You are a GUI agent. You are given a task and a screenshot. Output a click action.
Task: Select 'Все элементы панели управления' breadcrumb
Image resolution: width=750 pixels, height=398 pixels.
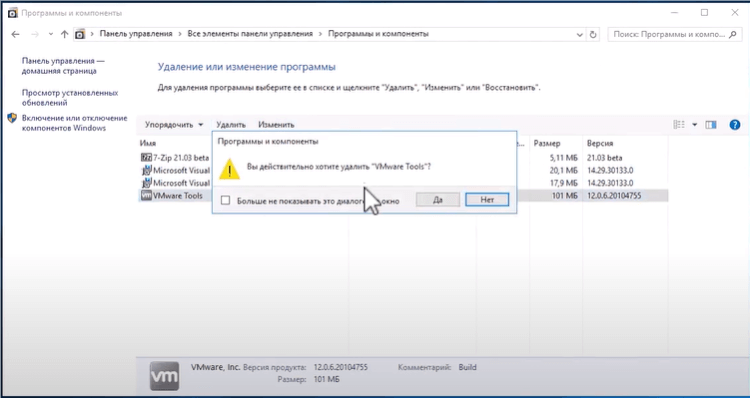(x=250, y=34)
